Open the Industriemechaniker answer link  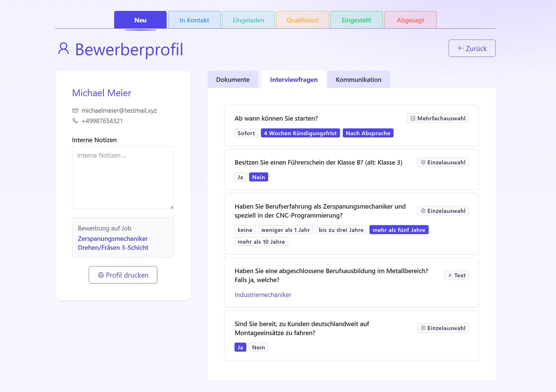click(263, 294)
